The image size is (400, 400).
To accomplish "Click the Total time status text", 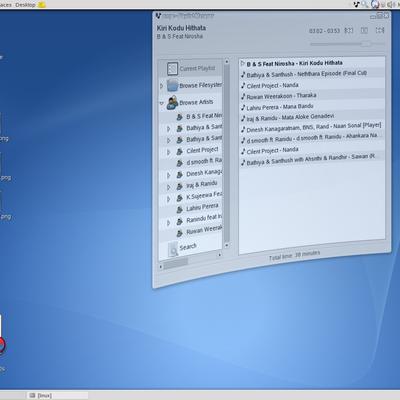I will pyautogui.click(x=295, y=255).
